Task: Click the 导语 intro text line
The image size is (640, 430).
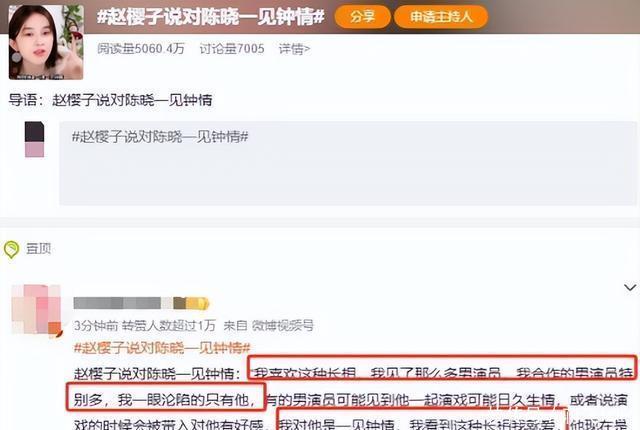Action: pyautogui.click(x=111, y=100)
